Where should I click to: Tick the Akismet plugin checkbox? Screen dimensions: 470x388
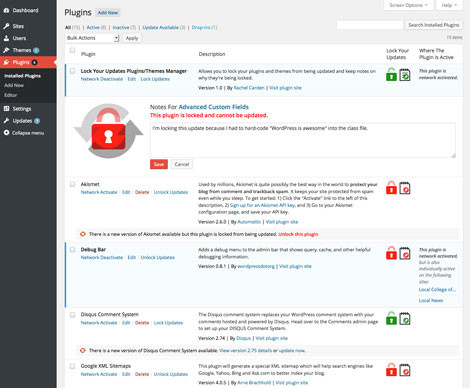tap(72, 184)
